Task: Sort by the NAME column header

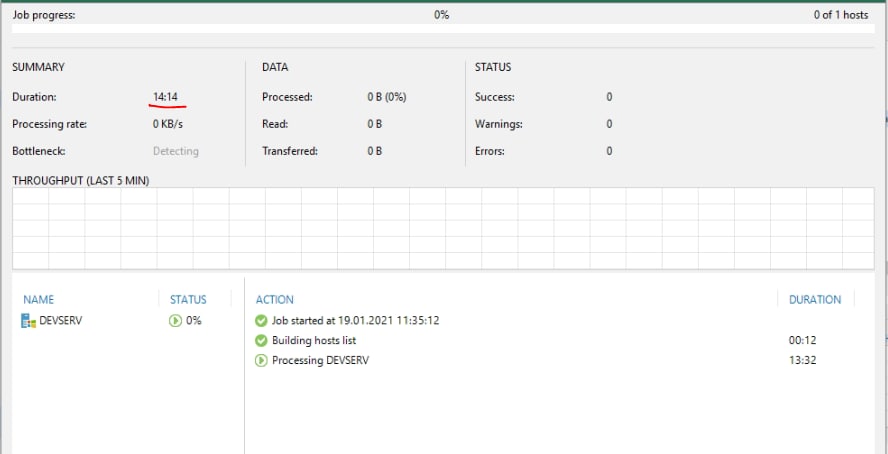Action: (39, 300)
